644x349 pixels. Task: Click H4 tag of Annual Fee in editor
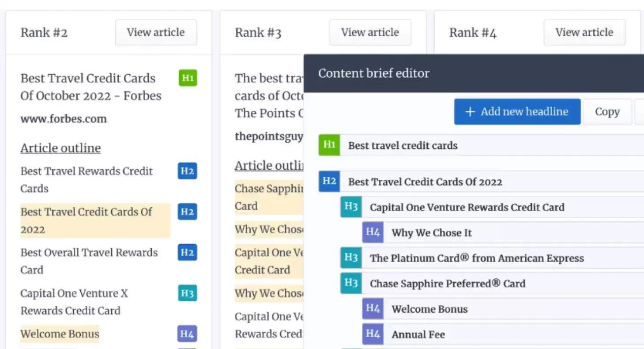(x=373, y=334)
